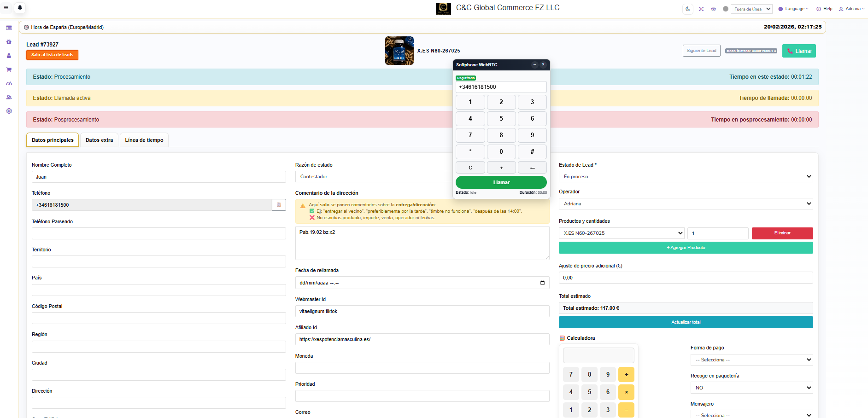Change availability from Fuera de línea

coord(751,9)
